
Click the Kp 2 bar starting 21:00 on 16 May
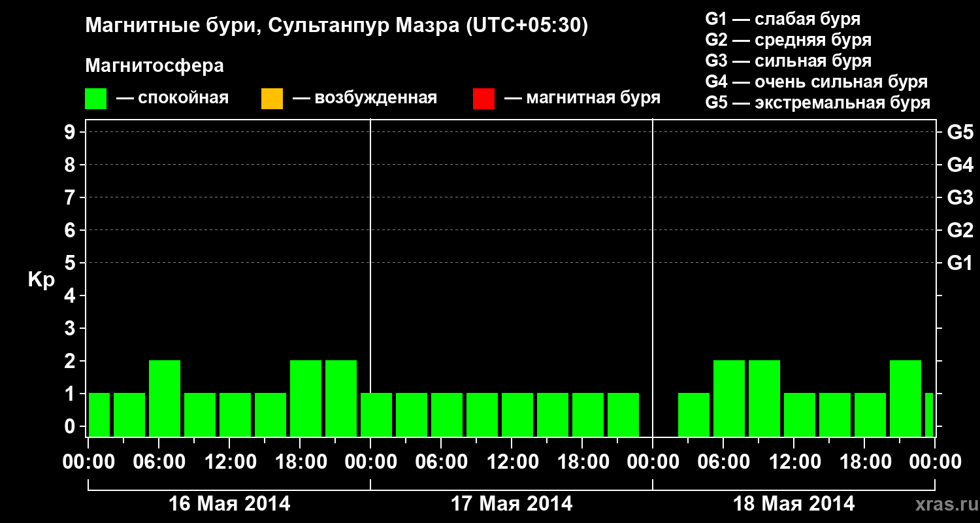pos(341,398)
